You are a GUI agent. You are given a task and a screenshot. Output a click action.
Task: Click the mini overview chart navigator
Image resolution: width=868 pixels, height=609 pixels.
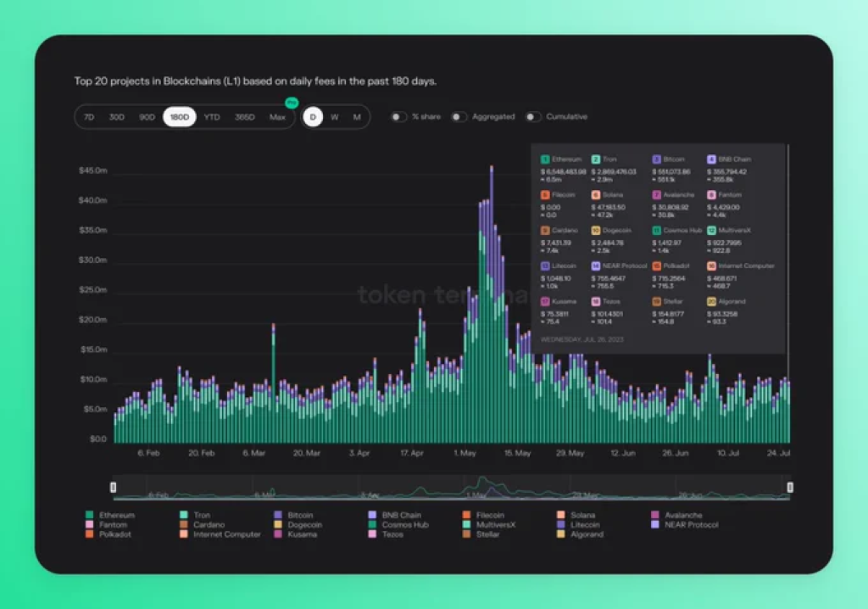452,487
